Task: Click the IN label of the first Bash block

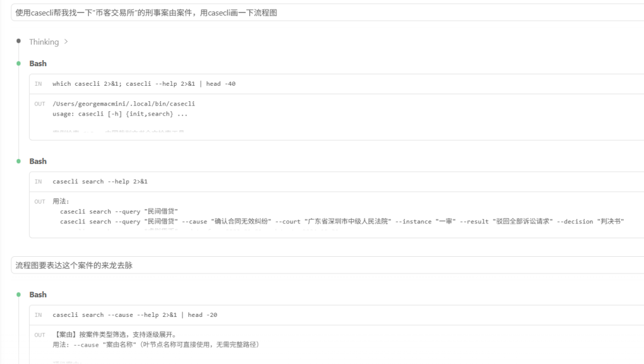Action: pyautogui.click(x=38, y=84)
